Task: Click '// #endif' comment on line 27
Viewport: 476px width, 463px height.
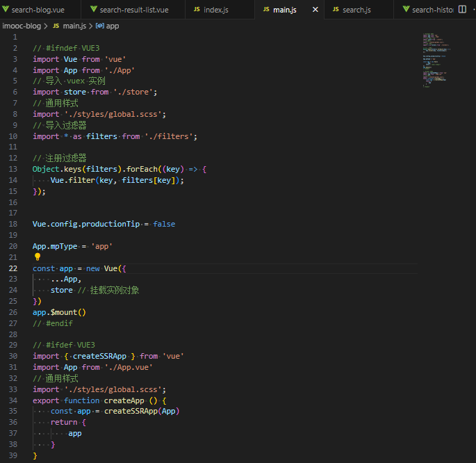Action: pos(53,323)
